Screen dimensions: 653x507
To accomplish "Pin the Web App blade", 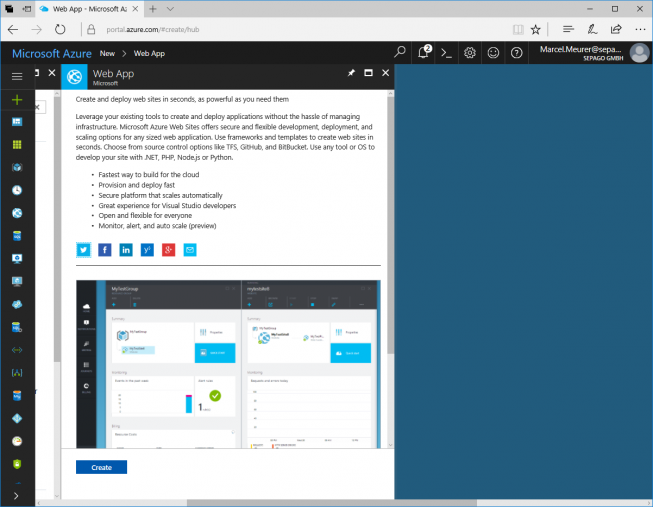I will pyautogui.click(x=351, y=73).
